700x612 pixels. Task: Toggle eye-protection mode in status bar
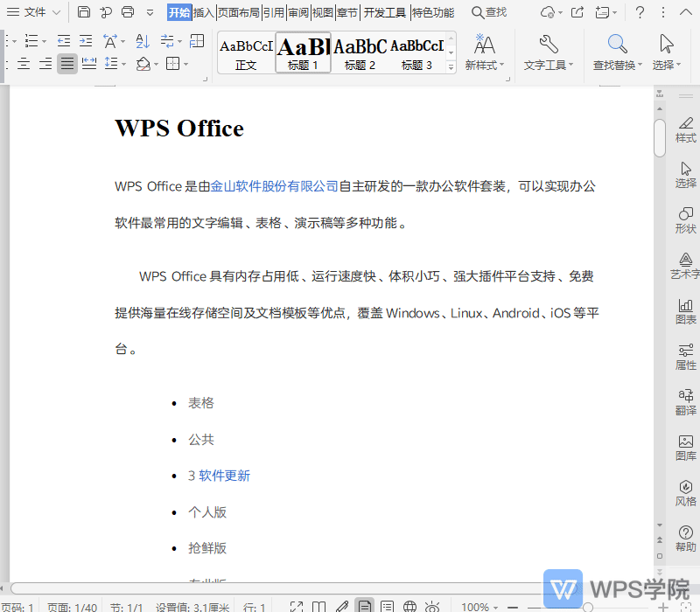coord(432,606)
